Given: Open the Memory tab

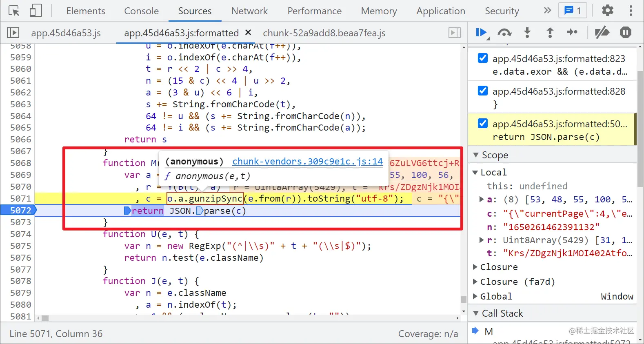Looking at the screenshot, I should (x=379, y=11).
